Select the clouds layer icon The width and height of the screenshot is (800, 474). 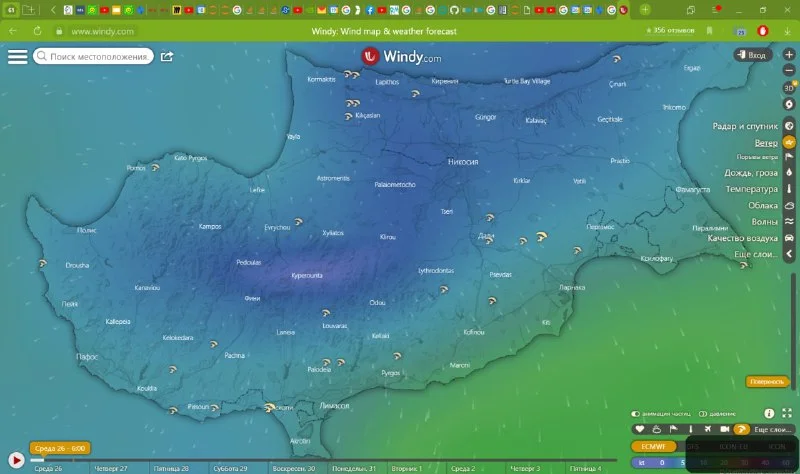789,205
